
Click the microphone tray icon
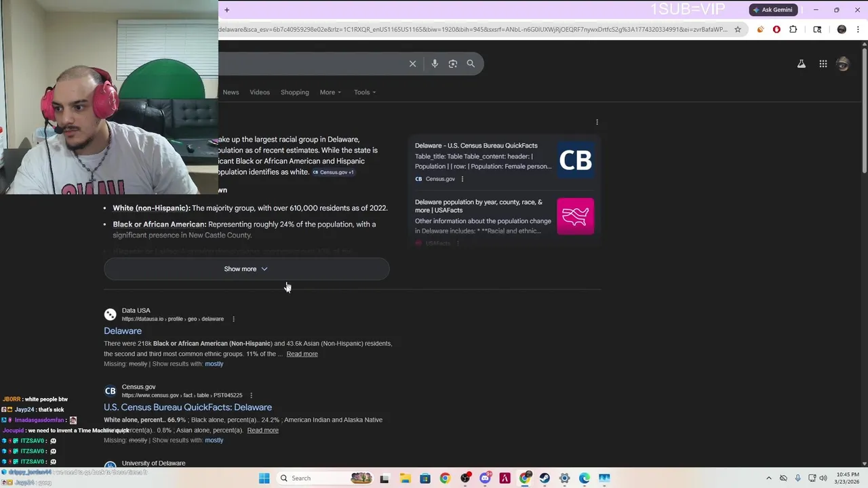pyautogui.click(x=797, y=479)
